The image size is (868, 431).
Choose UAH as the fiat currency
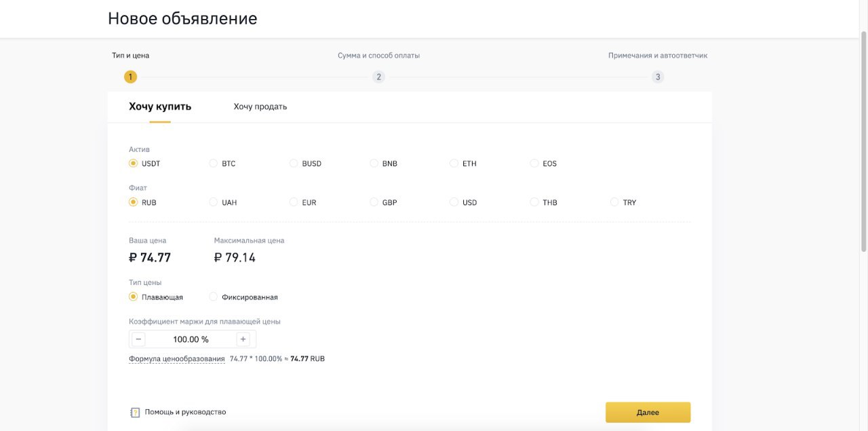(x=212, y=202)
